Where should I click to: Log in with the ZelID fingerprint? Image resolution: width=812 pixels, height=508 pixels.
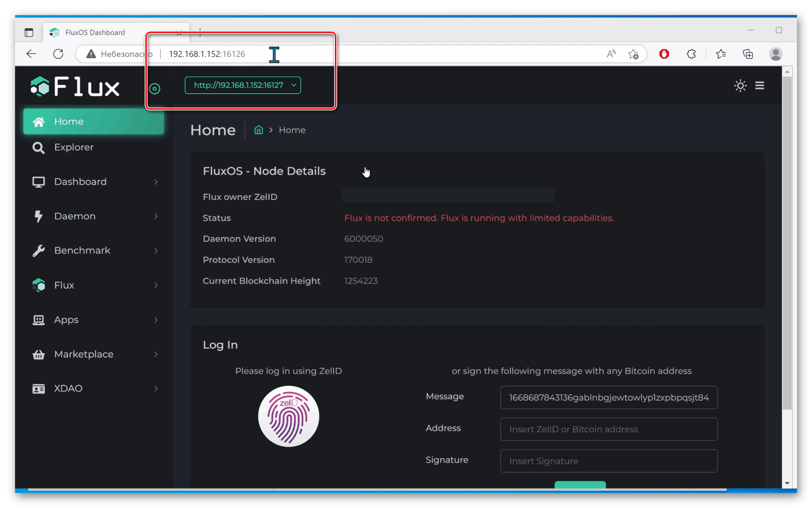[x=289, y=416]
